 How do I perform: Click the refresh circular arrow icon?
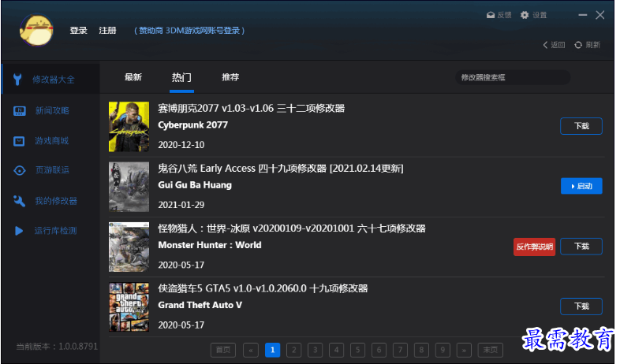click(x=578, y=45)
